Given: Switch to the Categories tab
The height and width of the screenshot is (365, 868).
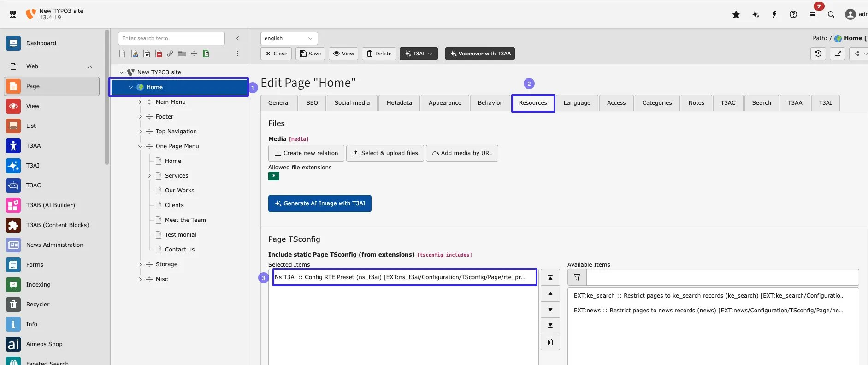Looking at the screenshot, I should click(x=657, y=103).
